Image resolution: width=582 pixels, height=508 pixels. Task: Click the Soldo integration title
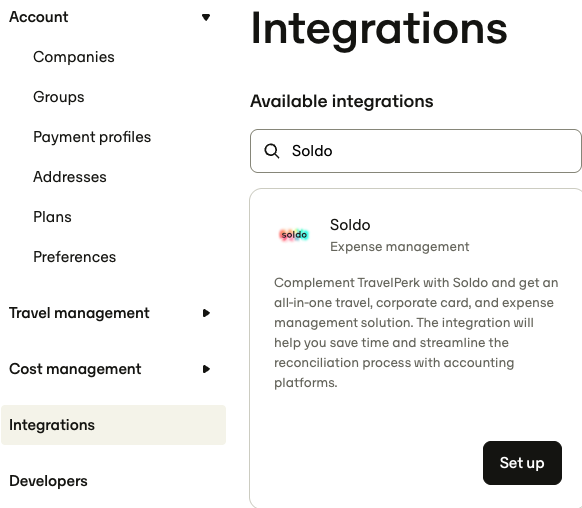[350, 225]
